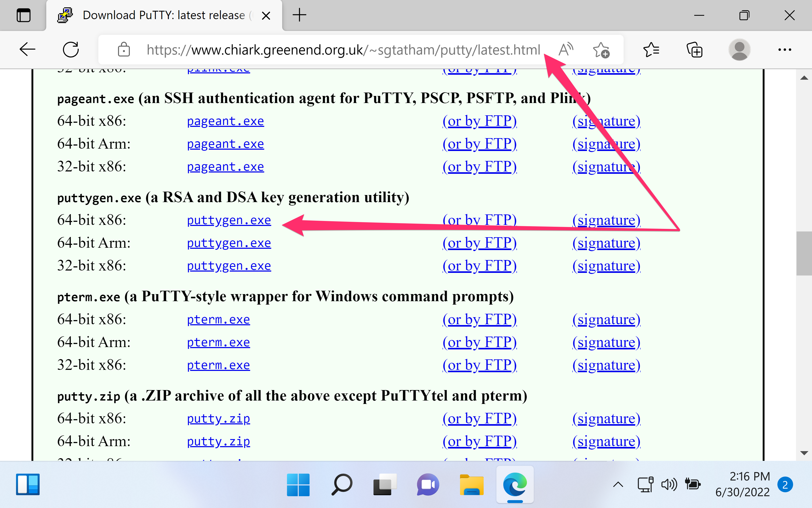The width and height of the screenshot is (812, 508).
Task: Open clock and calendar flyout
Action: coord(742,484)
